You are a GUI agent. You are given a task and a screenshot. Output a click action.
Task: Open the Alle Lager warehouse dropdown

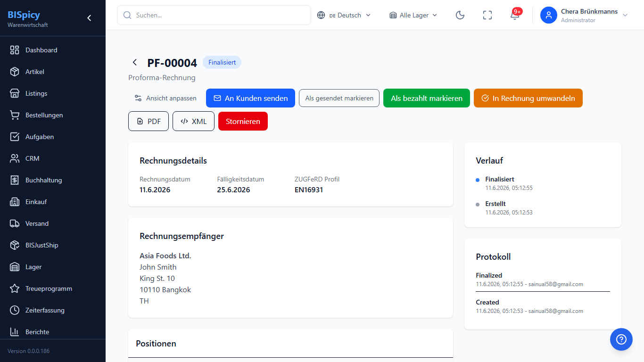tap(413, 15)
